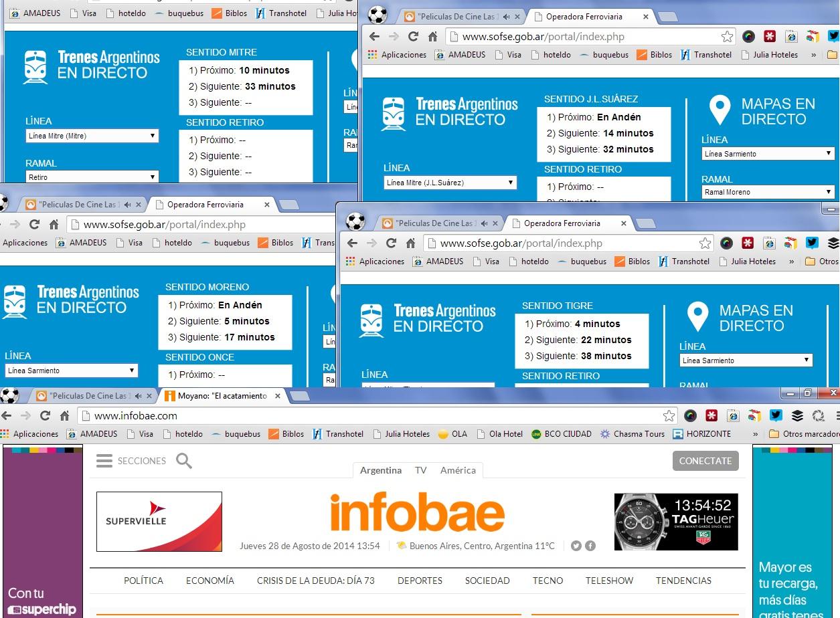This screenshot has width=840, height=618.
Task: Open the ECONOMÍA section
Action: coord(210,581)
